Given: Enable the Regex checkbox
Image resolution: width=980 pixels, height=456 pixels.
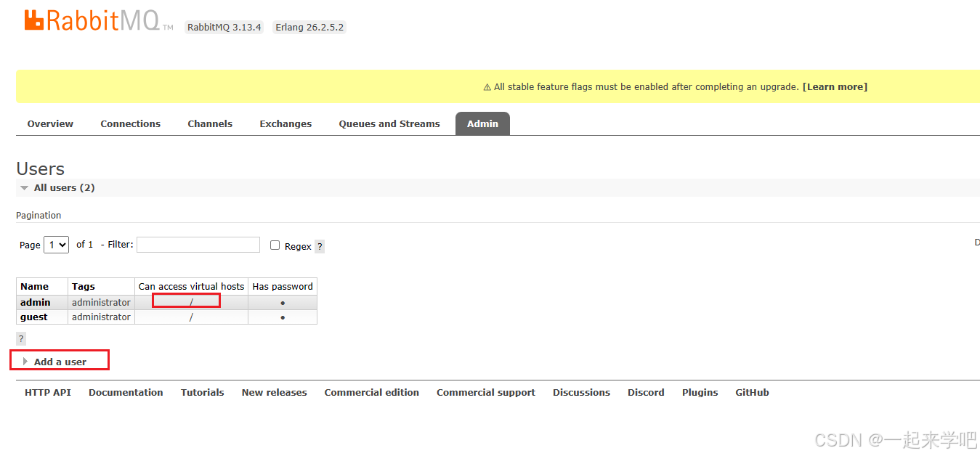Looking at the screenshot, I should pyautogui.click(x=275, y=245).
